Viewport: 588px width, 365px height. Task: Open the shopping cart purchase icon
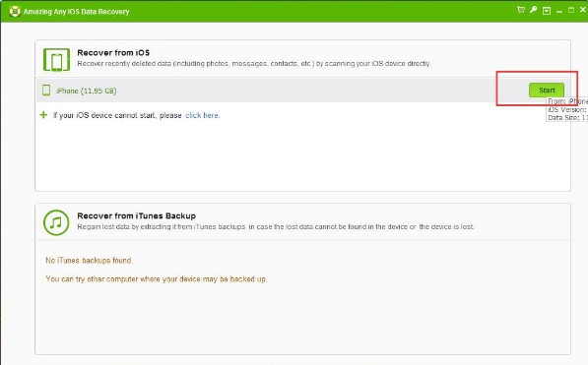pyautogui.click(x=521, y=10)
